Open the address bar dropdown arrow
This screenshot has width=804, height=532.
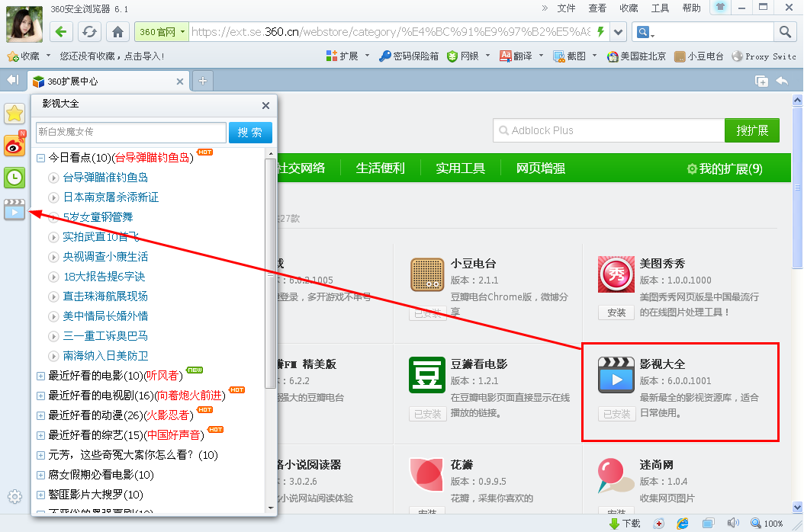(618, 32)
